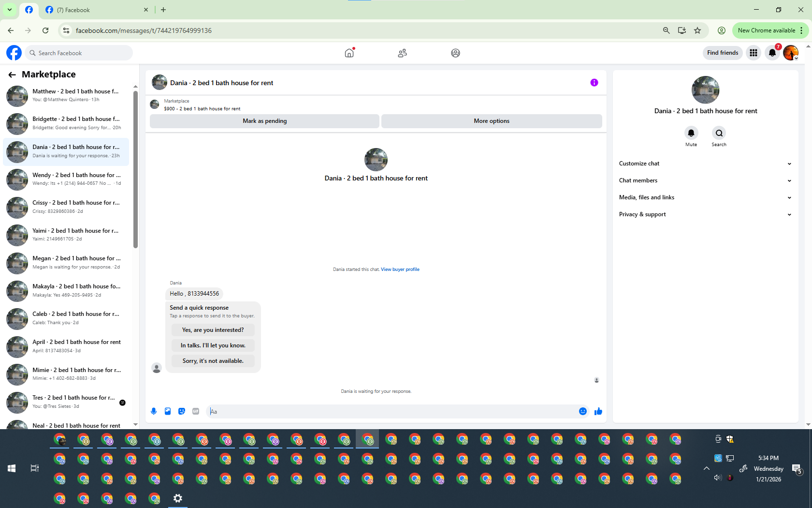Send "In talks. I'll let you know." response
The image size is (812, 508).
[x=213, y=345]
